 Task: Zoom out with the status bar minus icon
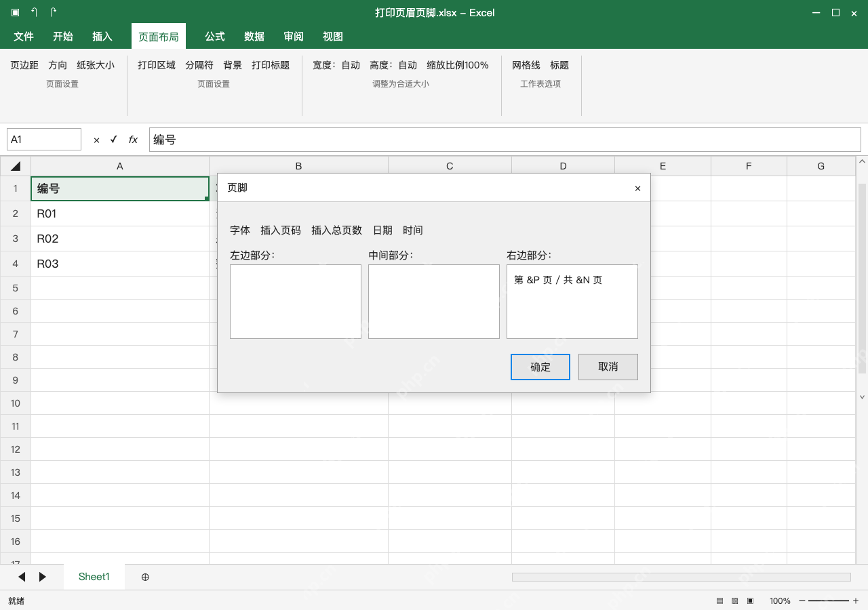(802, 601)
